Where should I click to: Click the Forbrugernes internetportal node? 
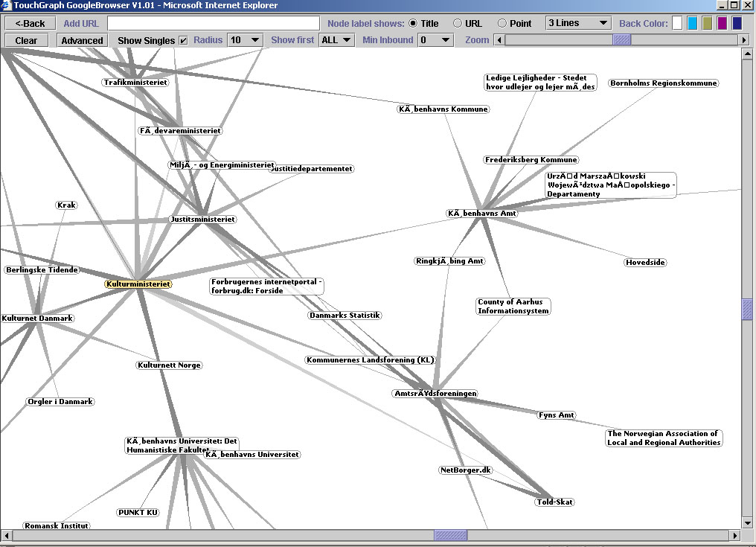266,287
